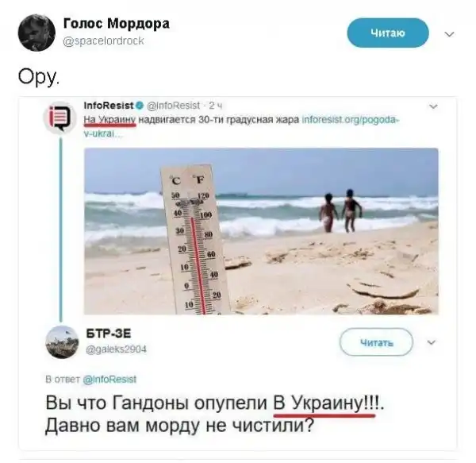Open БТР-3Е profile avatar
The width and height of the screenshot is (476, 463).
62,342
